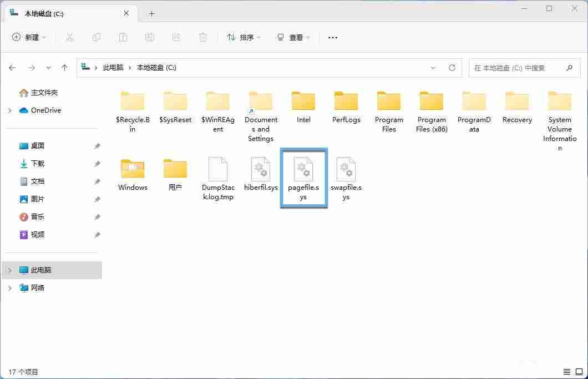Expand the 网络 entry in the sidebar
This screenshot has width=588, height=379.
(9, 287)
